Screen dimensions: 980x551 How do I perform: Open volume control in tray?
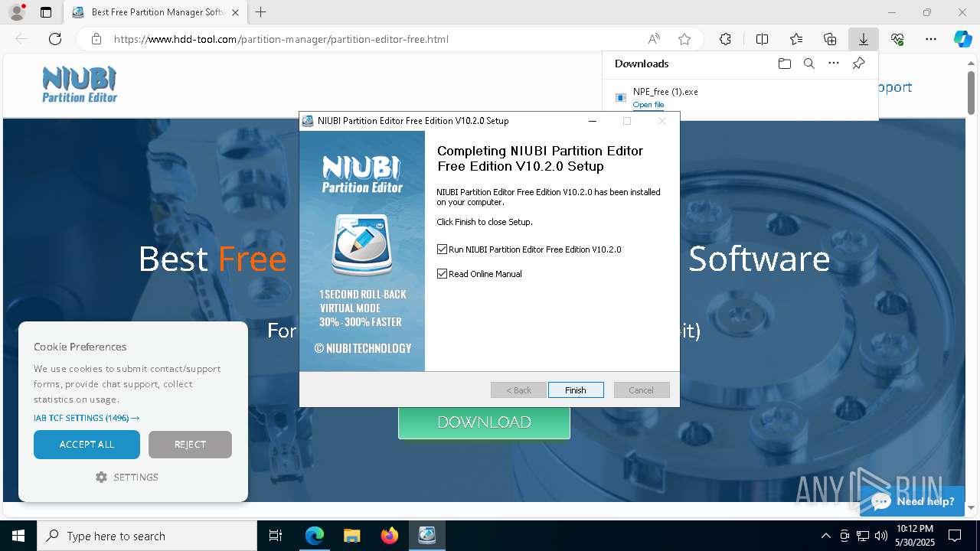pos(881,536)
